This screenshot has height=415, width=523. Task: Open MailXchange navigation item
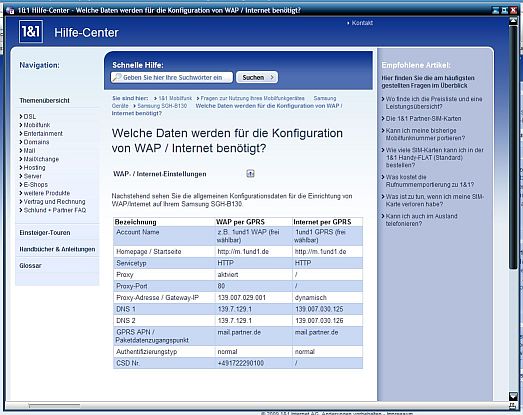[x=41, y=159]
